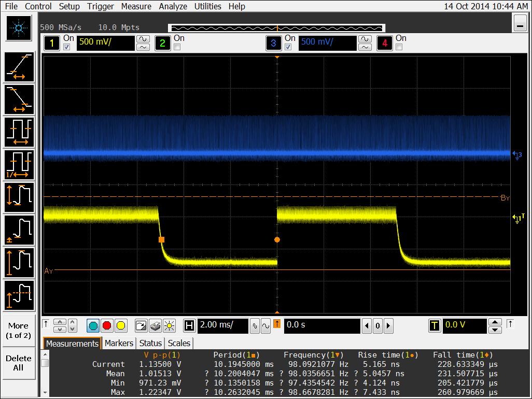Disable channel 1 On checkbox
The height and width of the screenshot is (399, 532).
pos(66,47)
